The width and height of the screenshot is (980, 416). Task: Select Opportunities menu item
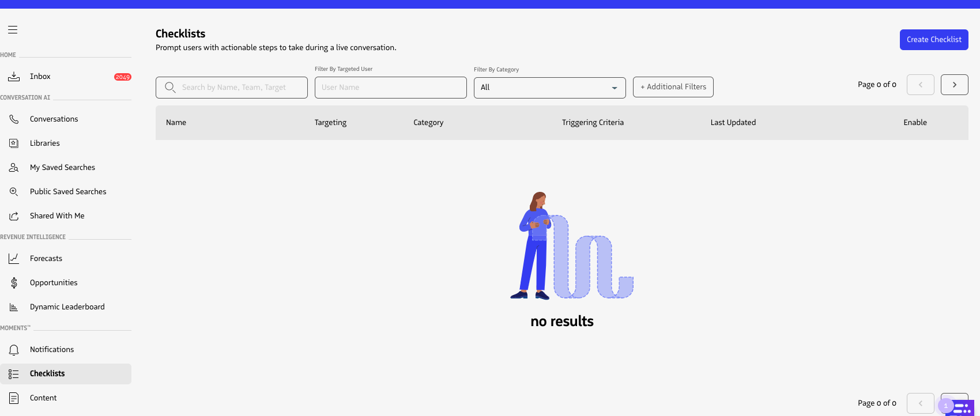[54, 283]
